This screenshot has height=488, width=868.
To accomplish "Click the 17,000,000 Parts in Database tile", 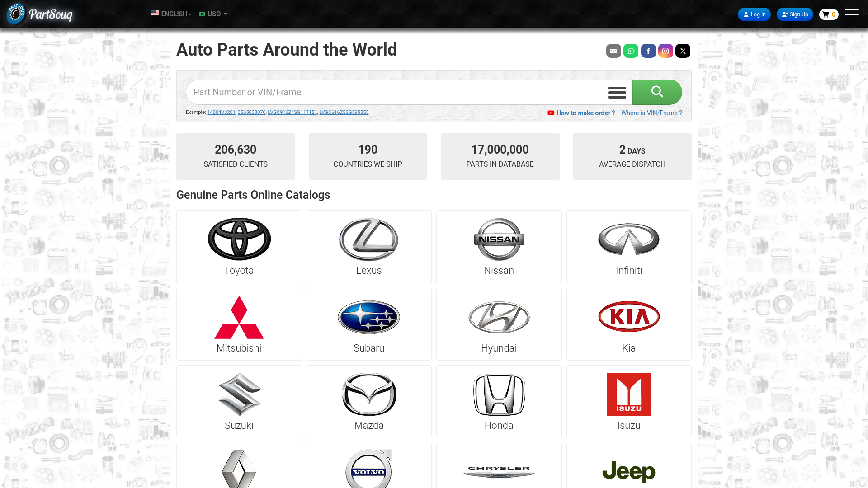I will [500, 156].
